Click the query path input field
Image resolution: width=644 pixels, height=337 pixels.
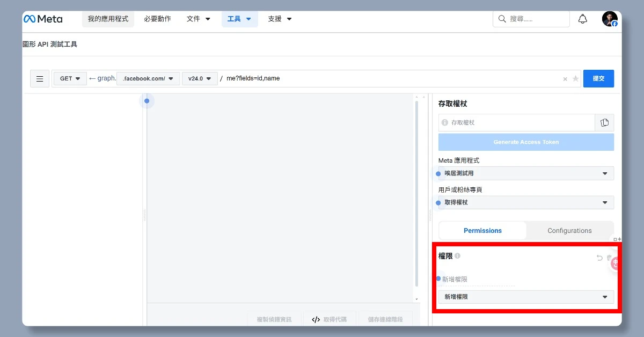point(392,78)
